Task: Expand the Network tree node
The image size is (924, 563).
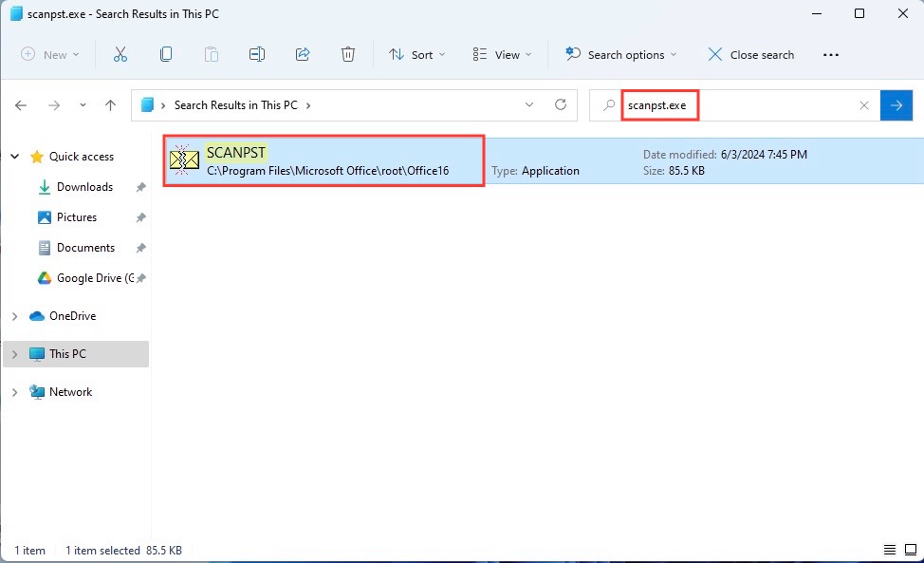Action: coord(15,392)
